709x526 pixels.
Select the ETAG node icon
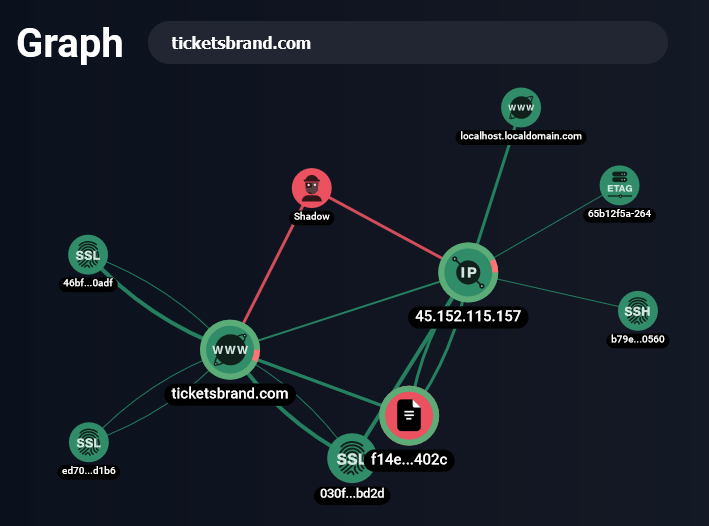(619, 185)
